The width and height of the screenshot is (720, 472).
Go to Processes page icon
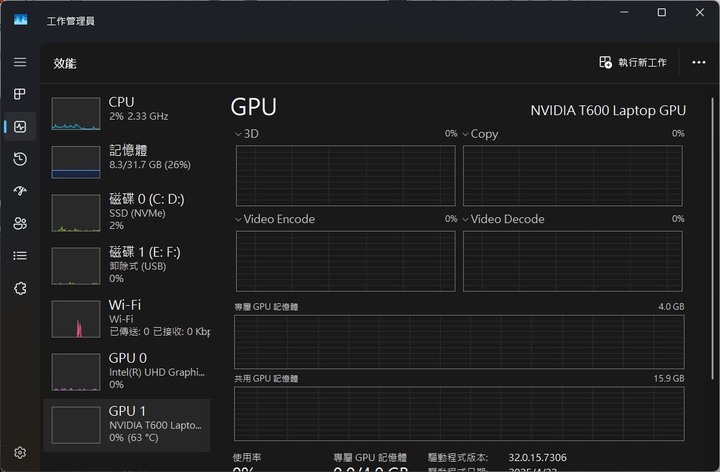pyautogui.click(x=20, y=94)
